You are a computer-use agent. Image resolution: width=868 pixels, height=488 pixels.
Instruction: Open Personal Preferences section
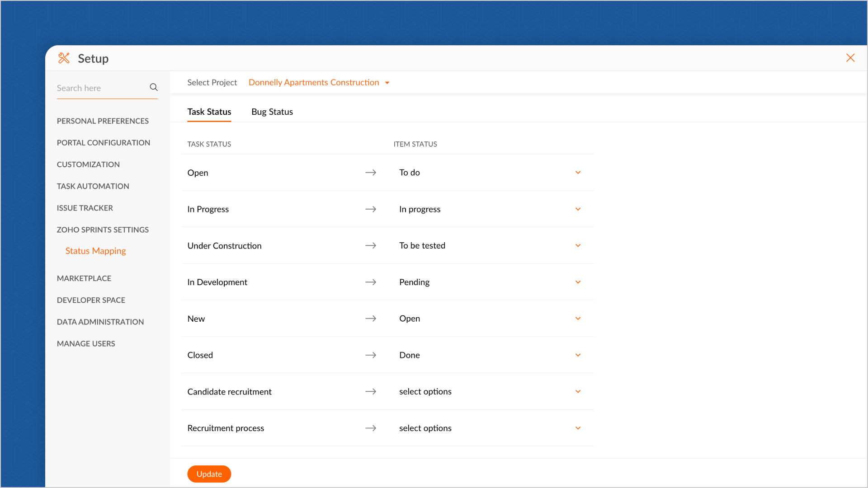(103, 121)
